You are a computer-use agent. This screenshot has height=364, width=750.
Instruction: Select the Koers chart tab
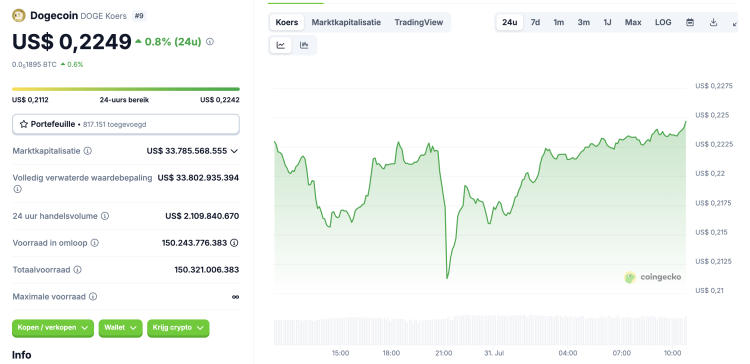point(287,22)
